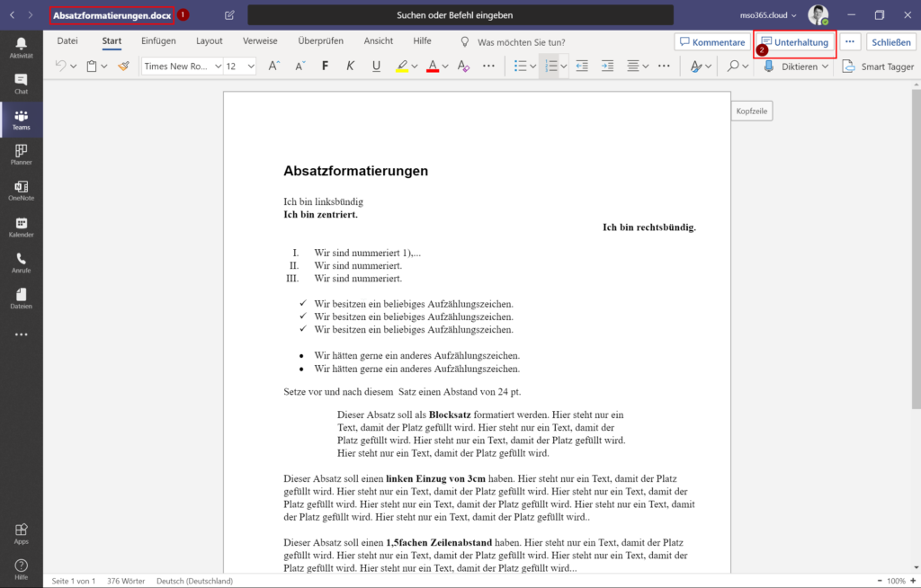This screenshot has height=588, width=921.
Task: Click the Kopfzeile header tag
Action: (x=752, y=111)
